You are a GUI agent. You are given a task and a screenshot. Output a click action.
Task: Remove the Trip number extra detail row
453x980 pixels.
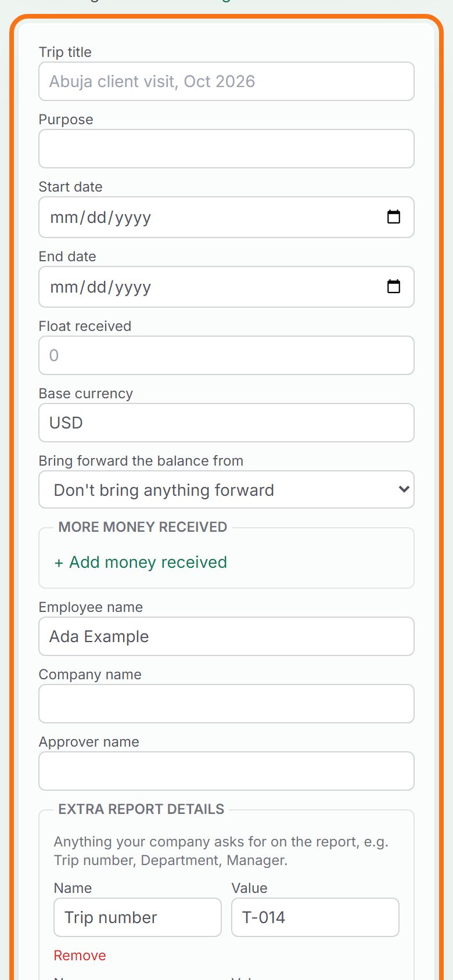pyautogui.click(x=80, y=955)
